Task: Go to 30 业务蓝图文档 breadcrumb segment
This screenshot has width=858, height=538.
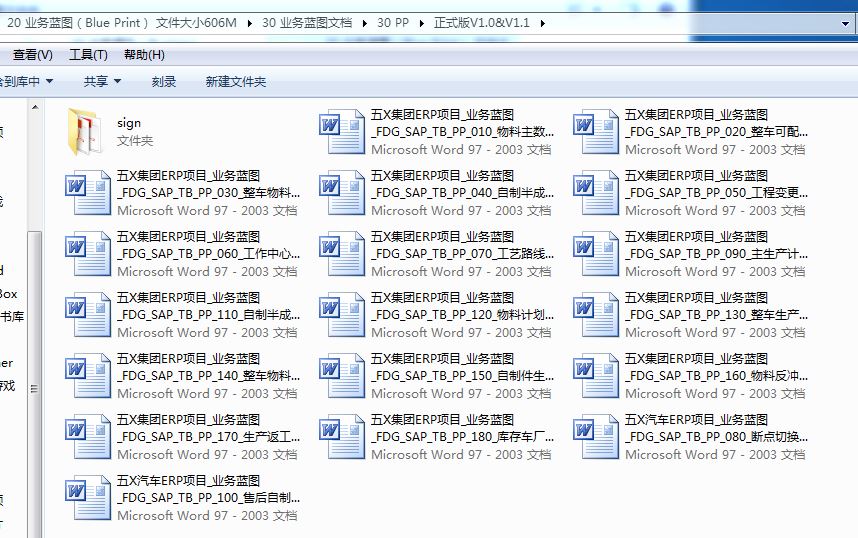Action: pos(307,23)
